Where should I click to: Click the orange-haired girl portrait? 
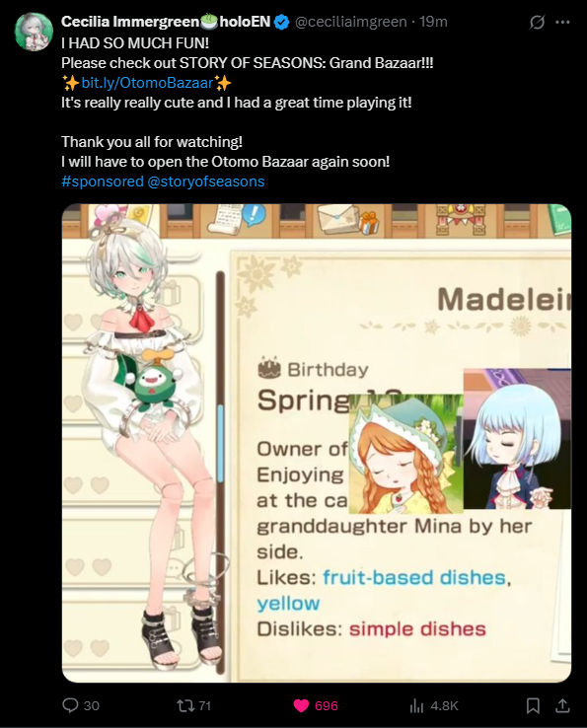405,454
